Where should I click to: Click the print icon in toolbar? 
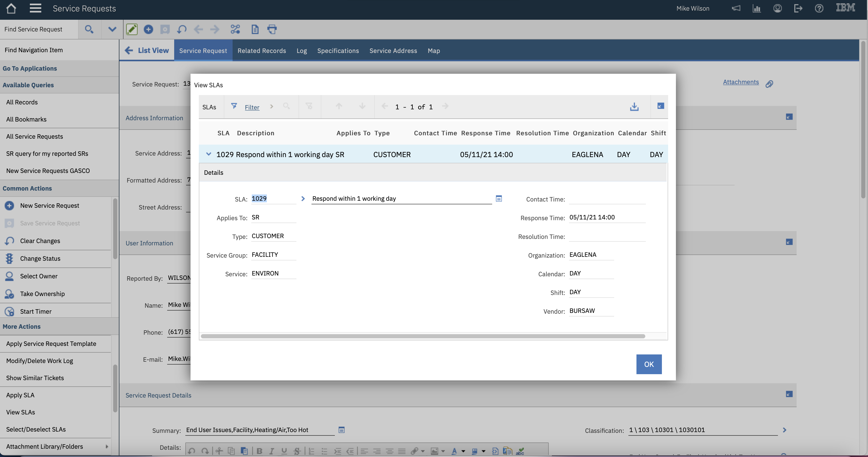(272, 29)
